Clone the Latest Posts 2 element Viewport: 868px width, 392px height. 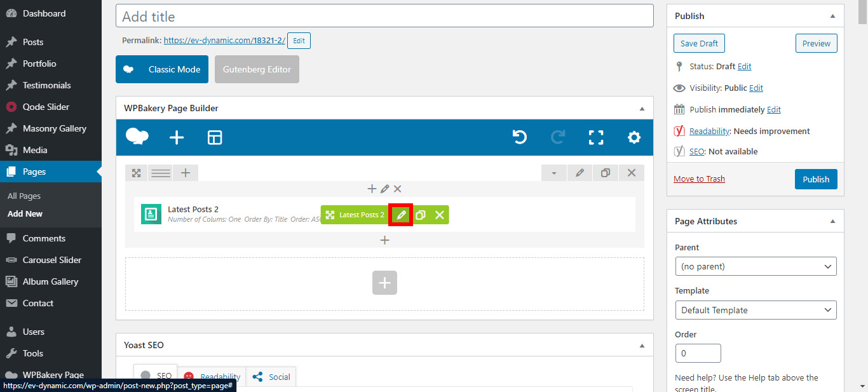pos(420,215)
